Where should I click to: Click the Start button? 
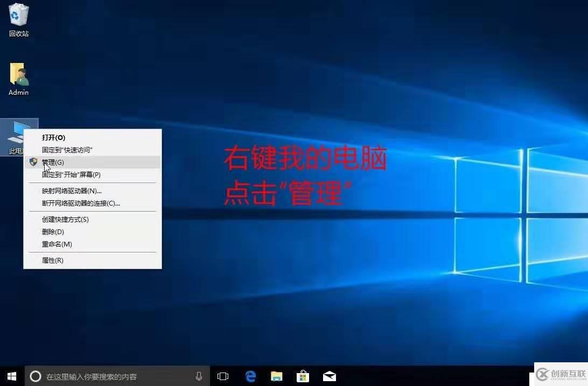pos(11,376)
